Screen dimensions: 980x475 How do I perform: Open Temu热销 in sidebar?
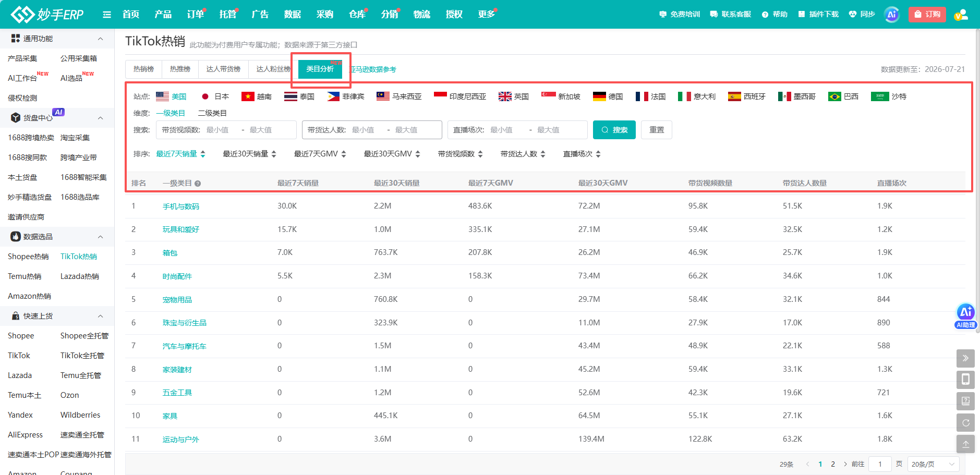pyautogui.click(x=25, y=276)
